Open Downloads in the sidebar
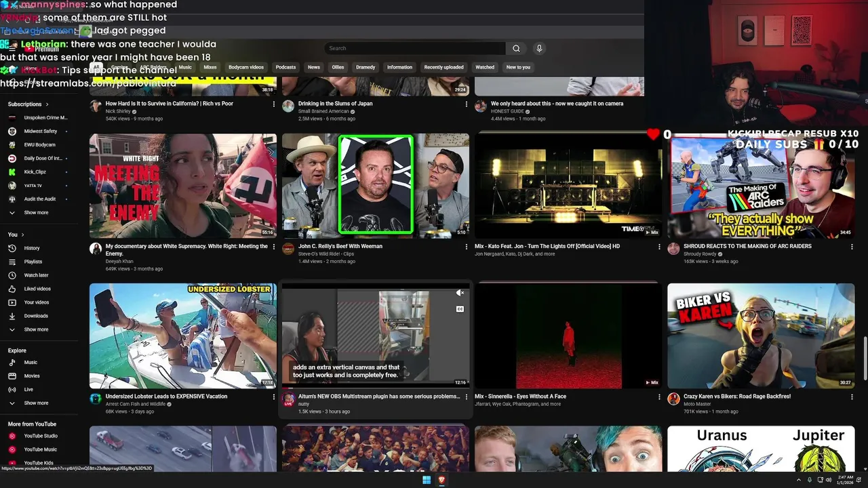The image size is (868, 488). click(x=36, y=316)
